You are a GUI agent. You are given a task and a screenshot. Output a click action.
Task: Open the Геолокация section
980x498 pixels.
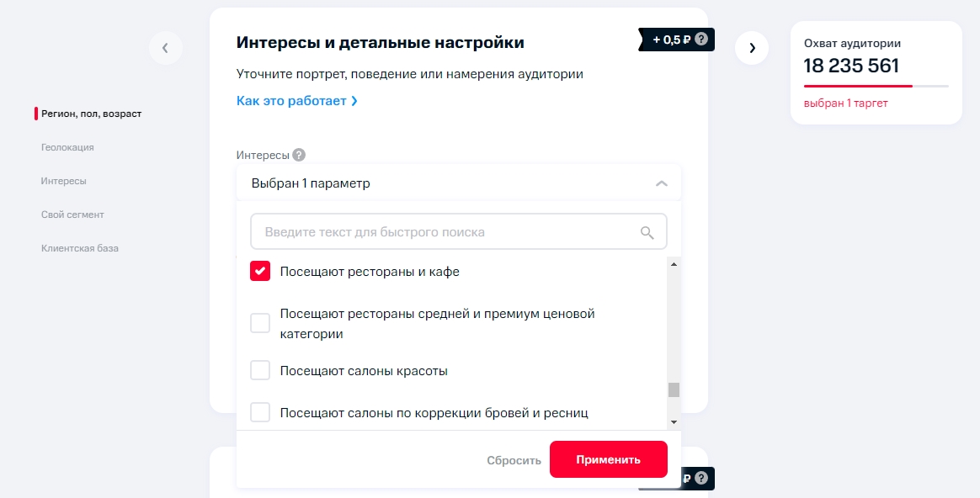[x=67, y=146]
